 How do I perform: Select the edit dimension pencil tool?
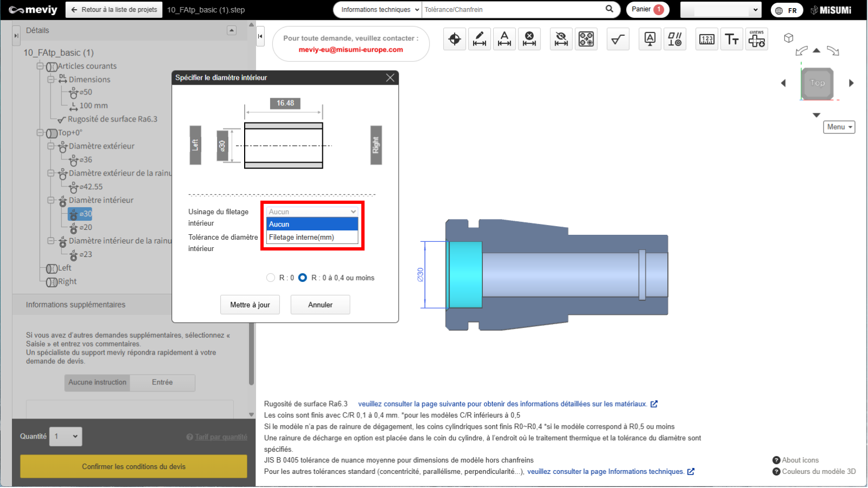click(480, 39)
